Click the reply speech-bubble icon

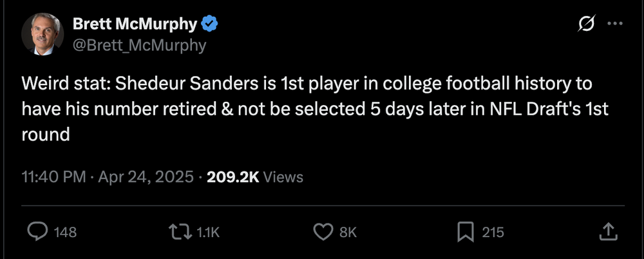[37, 232]
